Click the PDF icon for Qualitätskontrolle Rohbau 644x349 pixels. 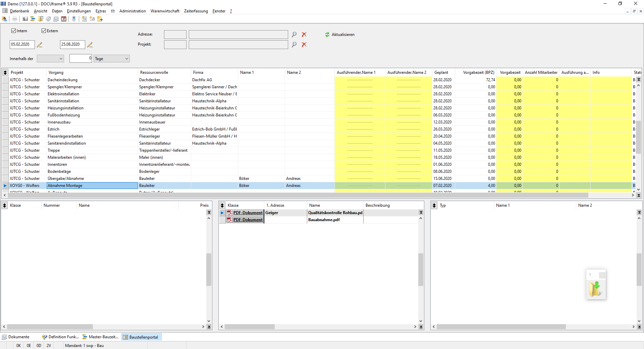click(230, 213)
